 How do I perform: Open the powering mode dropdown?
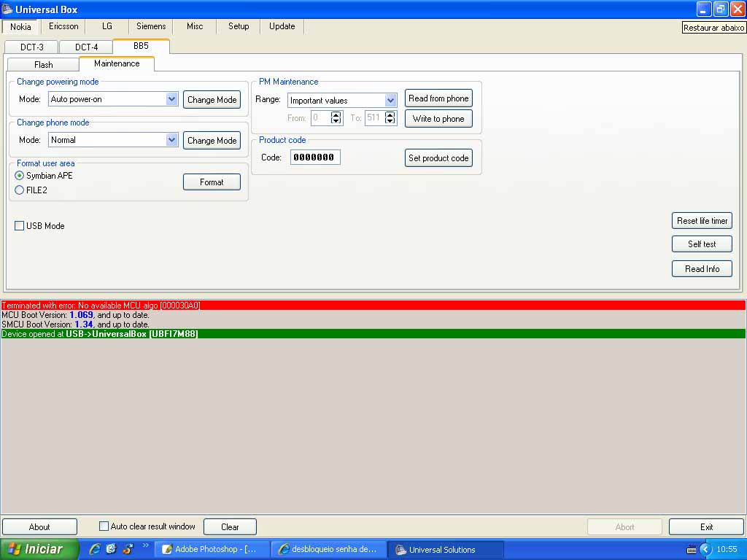171,99
